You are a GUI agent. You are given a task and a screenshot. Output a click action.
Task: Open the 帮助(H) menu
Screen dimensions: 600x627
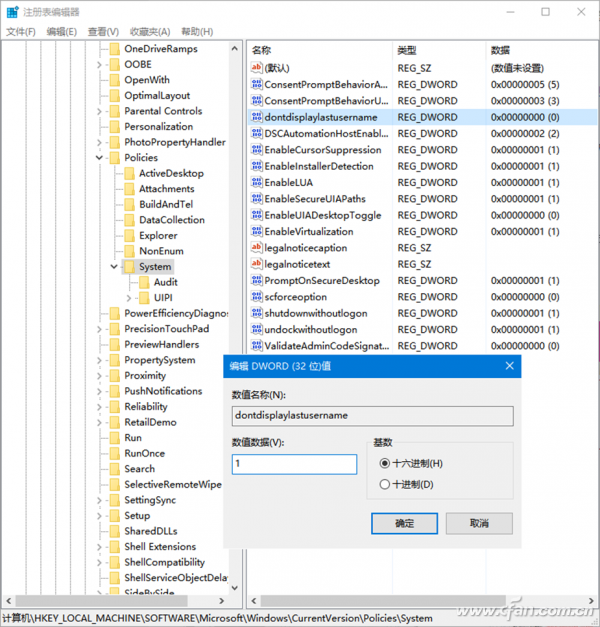pyautogui.click(x=197, y=32)
